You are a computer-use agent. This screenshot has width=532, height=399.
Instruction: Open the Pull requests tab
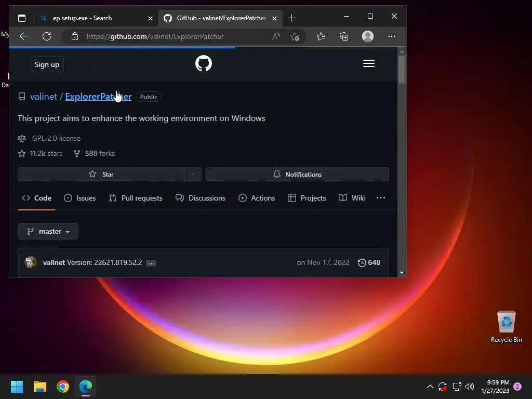coord(136,198)
